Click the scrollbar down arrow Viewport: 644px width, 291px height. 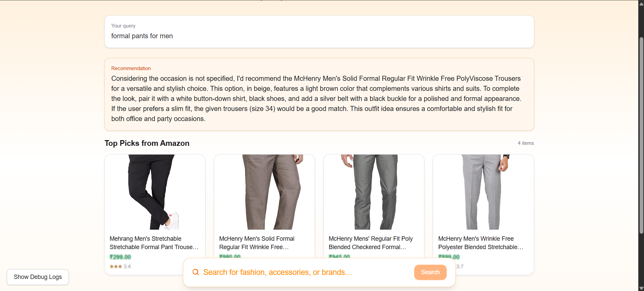[x=641, y=288]
